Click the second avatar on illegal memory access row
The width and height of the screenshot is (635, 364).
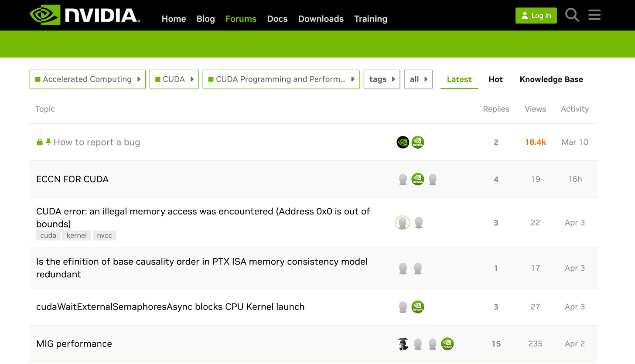tap(419, 223)
